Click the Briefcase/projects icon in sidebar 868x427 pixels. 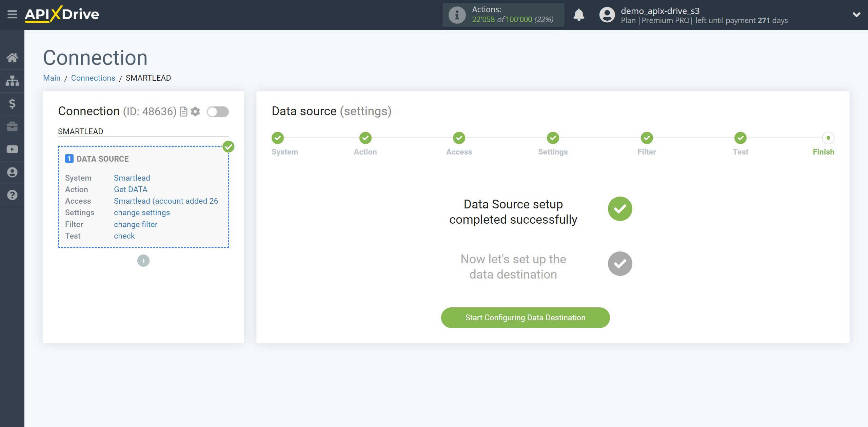coord(12,126)
